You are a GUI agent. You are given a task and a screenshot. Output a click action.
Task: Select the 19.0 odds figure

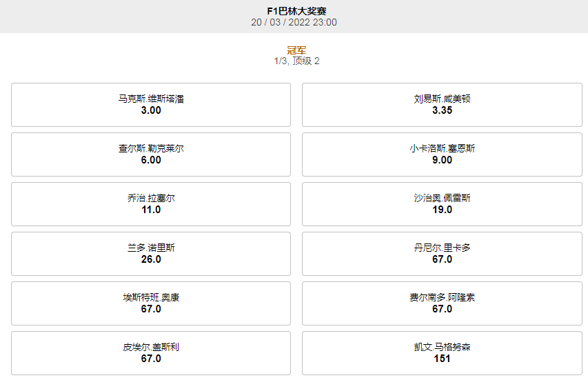pos(442,210)
